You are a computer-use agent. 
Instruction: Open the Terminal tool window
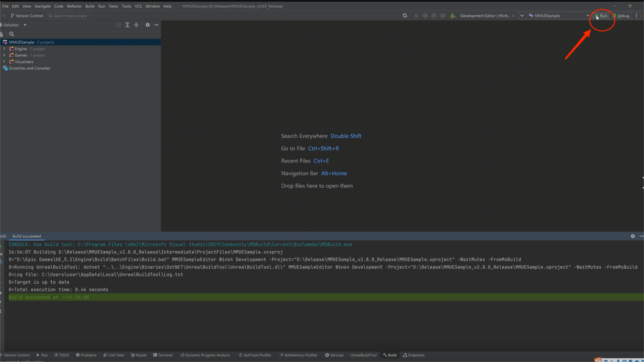(163, 355)
